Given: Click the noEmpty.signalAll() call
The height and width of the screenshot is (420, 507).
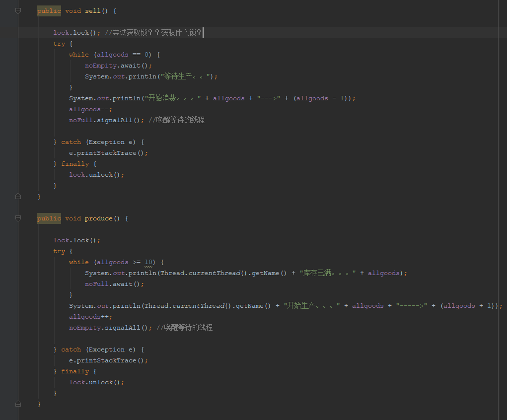Looking at the screenshot, I should coord(110,328).
